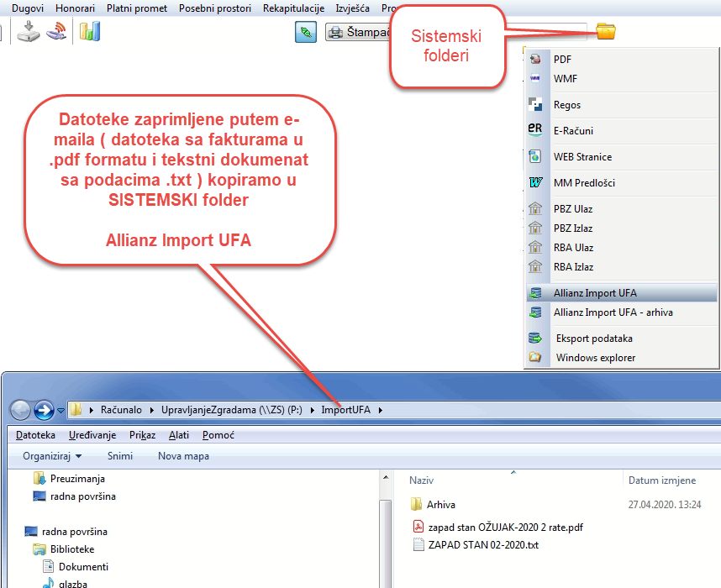The image size is (721, 588).
Task: Open the Sistemski folderi folder icon
Action: point(605,32)
